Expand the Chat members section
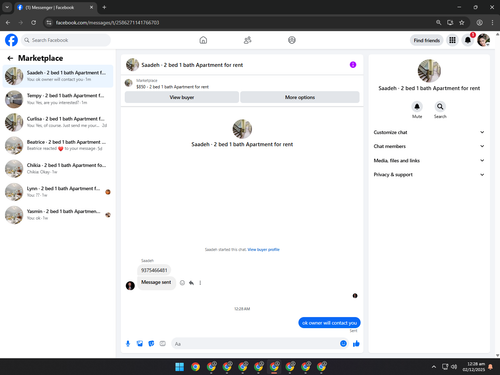This screenshot has width=500, height=375. (x=429, y=146)
